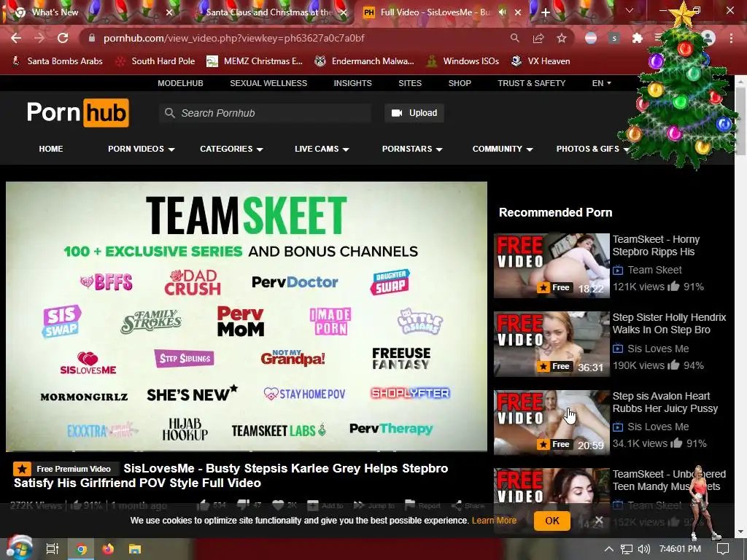Screen dimensions: 747x560
Task: View site info via the padlock icon
Action: pyautogui.click(x=92, y=38)
